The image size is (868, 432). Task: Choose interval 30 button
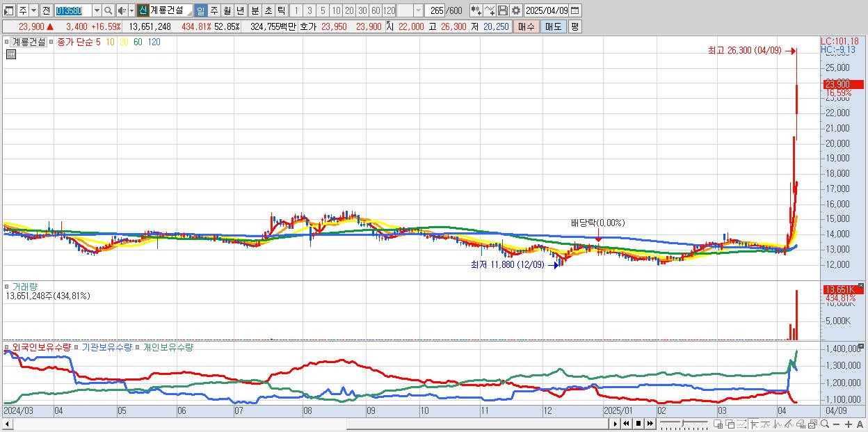tap(362, 10)
